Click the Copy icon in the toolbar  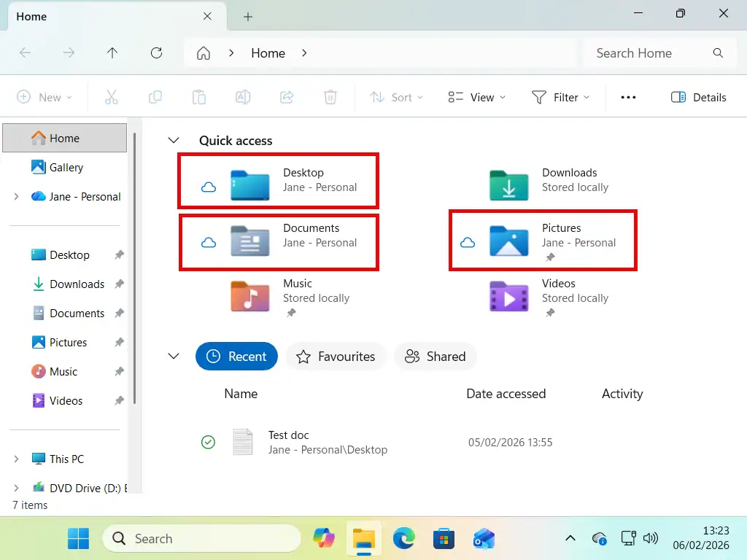coord(155,96)
